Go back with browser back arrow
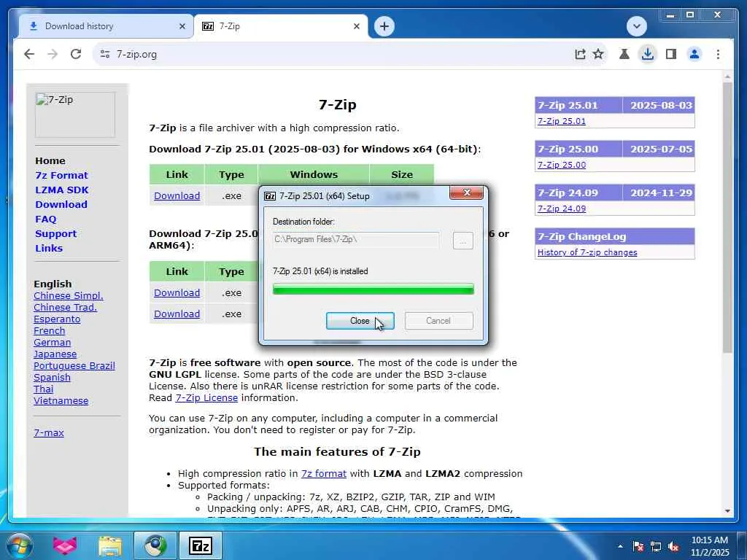 [x=29, y=54]
